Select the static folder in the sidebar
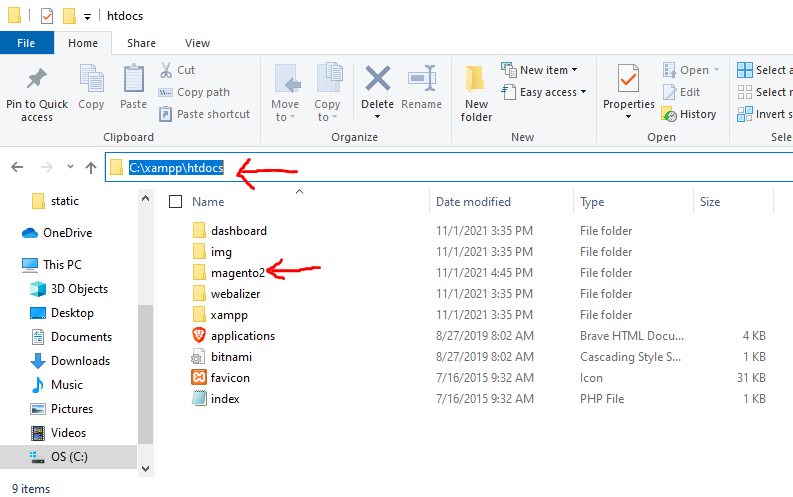 [55, 201]
